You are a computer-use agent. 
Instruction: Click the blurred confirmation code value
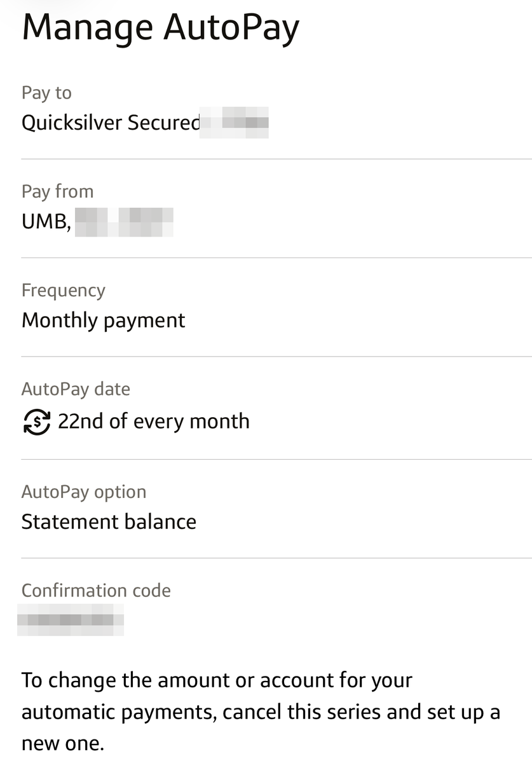tap(71, 620)
